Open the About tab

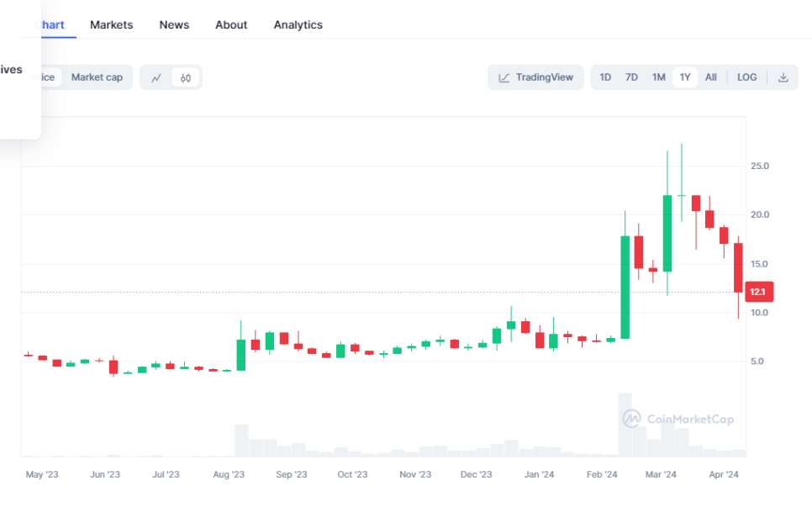[231, 25]
